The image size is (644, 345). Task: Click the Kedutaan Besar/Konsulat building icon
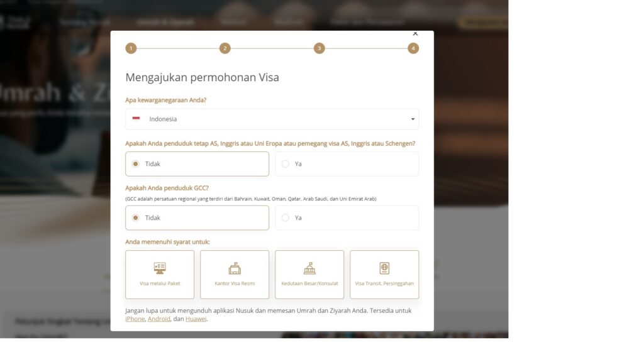(x=309, y=268)
